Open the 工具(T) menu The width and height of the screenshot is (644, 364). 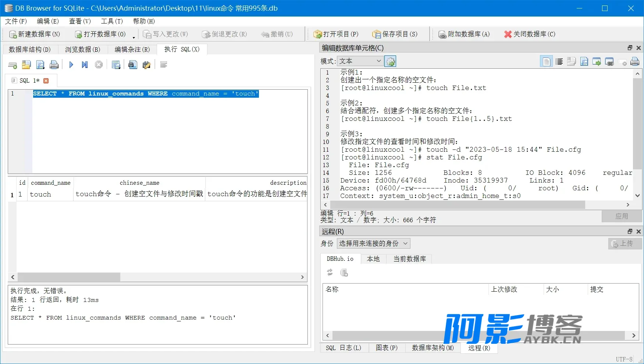112,21
